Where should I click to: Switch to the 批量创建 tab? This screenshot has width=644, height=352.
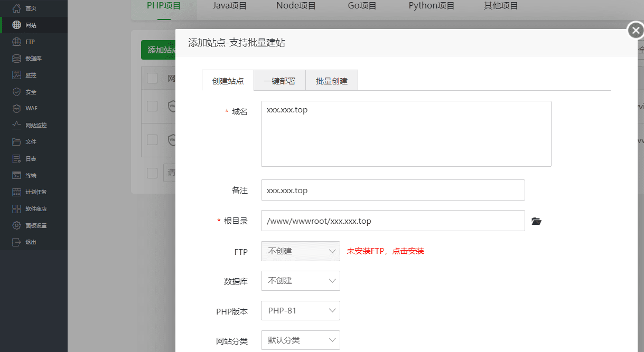(x=332, y=81)
